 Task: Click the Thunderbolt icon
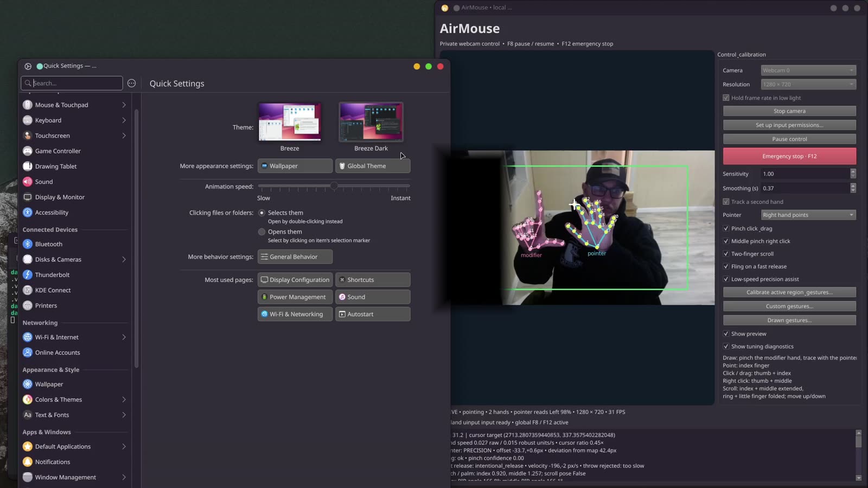pyautogui.click(x=28, y=275)
